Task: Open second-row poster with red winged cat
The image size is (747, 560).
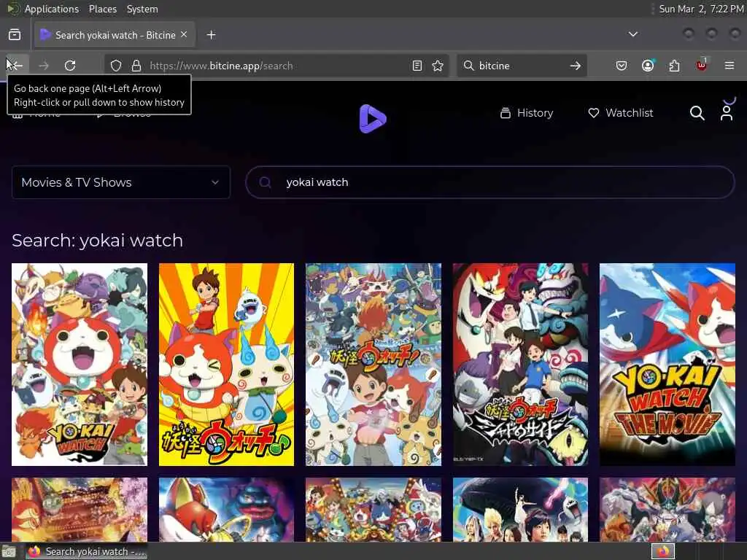Action: pyautogui.click(x=226, y=510)
